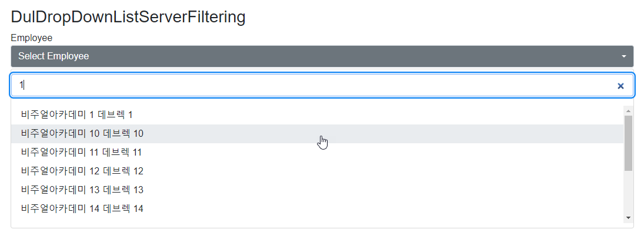Click blank page area right of heading
The width and height of the screenshot is (644, 236).
pos(441,17)
